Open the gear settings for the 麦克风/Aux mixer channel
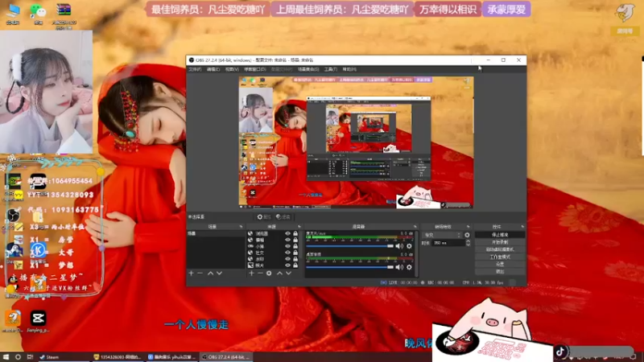This screenshot has width=644, height=362. click(409, 246)
